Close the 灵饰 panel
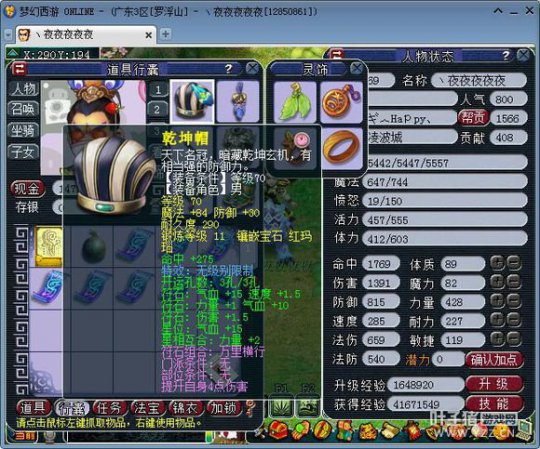The image size is (540, 449). 357,69
